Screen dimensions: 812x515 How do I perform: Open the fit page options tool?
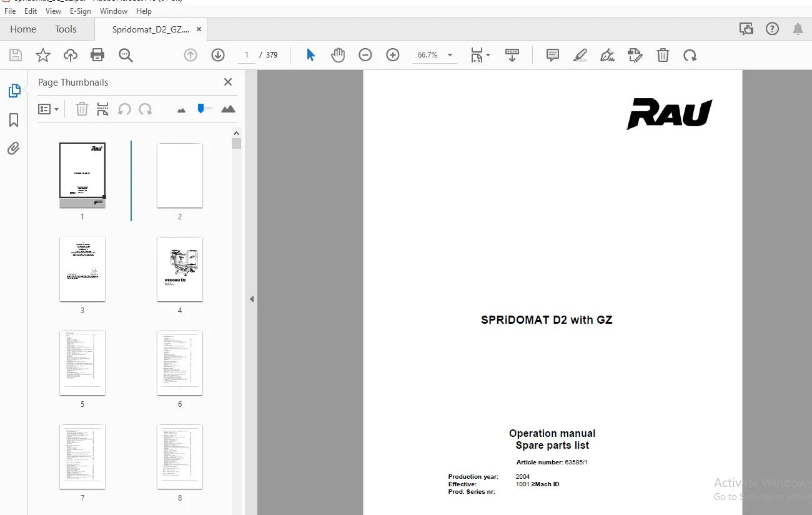[480, 55]
